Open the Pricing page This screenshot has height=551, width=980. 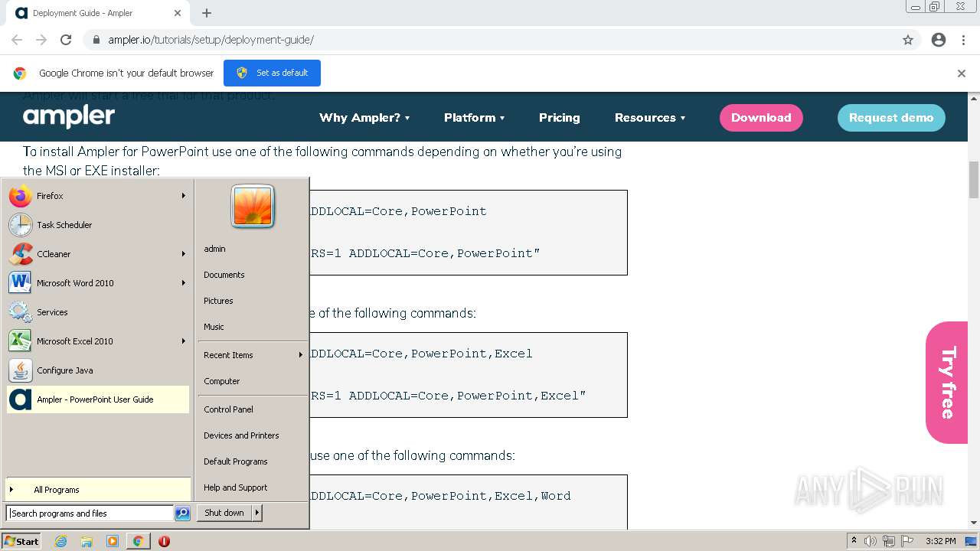560,118
